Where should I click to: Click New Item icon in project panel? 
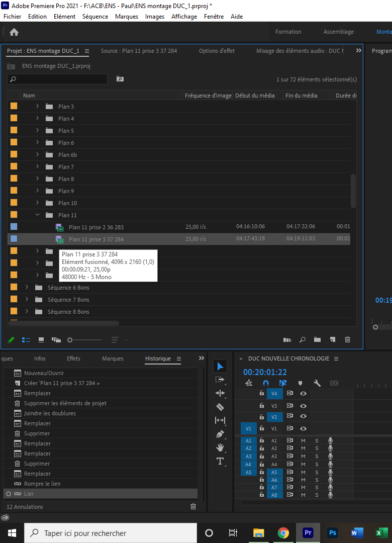tap(332, 340)
